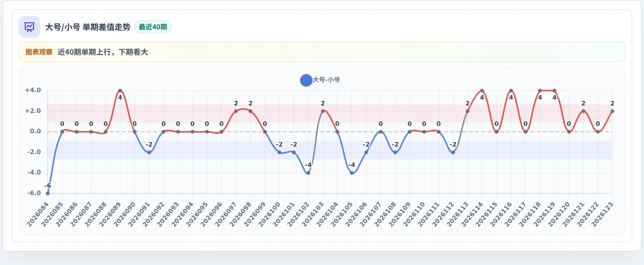Click the data point at 2026103
This screenshot has width=644, height=265.
[323, 111]
